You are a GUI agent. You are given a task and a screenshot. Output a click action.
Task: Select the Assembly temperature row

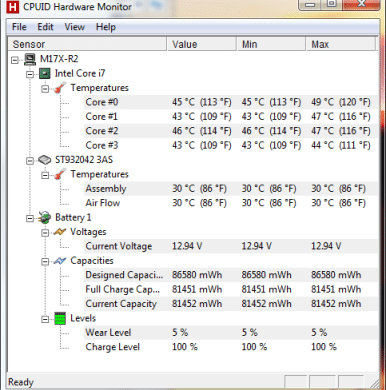(231, 189)
